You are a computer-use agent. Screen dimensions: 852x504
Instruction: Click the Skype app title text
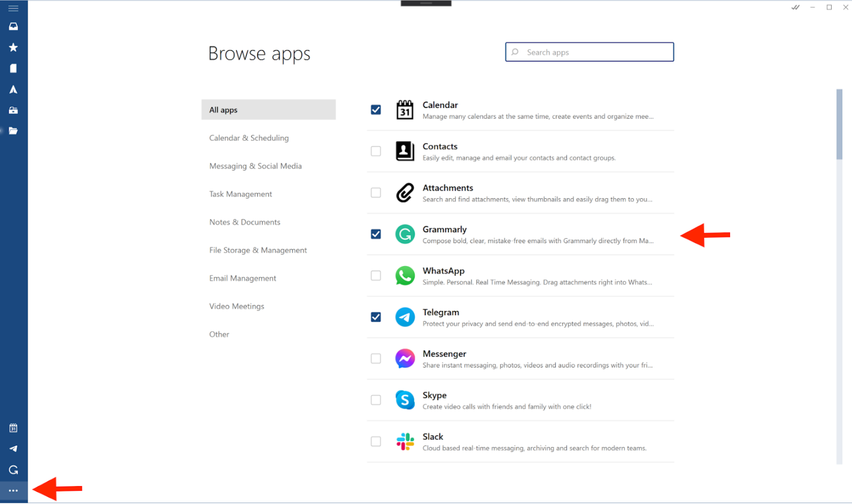point(434,396)
